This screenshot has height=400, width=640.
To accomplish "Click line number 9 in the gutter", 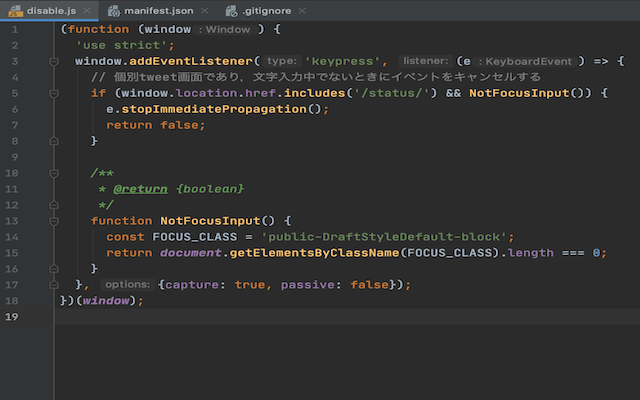I will point(15,157).
